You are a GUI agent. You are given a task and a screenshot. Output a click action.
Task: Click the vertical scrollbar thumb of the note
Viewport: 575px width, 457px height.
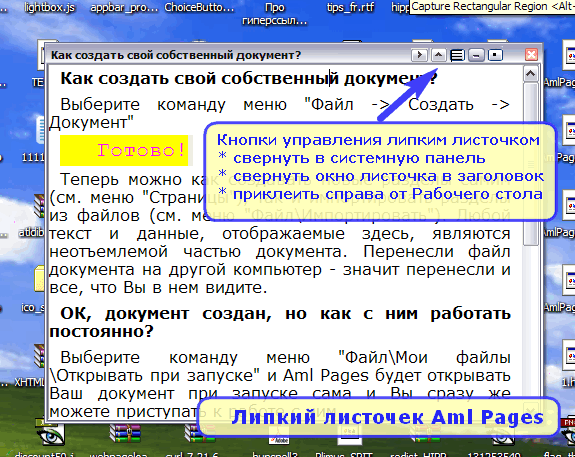(530, 164)
